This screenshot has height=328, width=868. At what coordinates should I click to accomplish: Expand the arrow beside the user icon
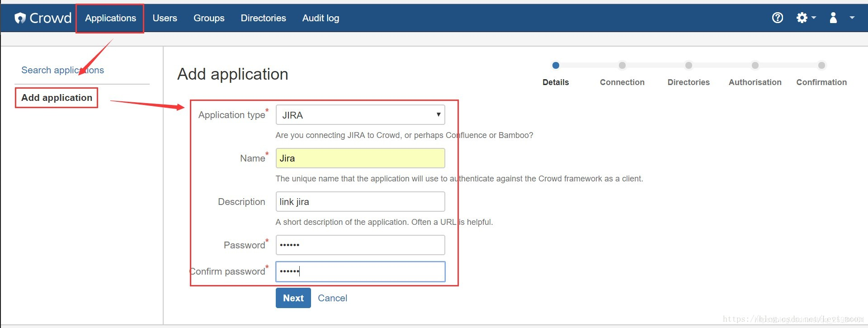[852, 18]
